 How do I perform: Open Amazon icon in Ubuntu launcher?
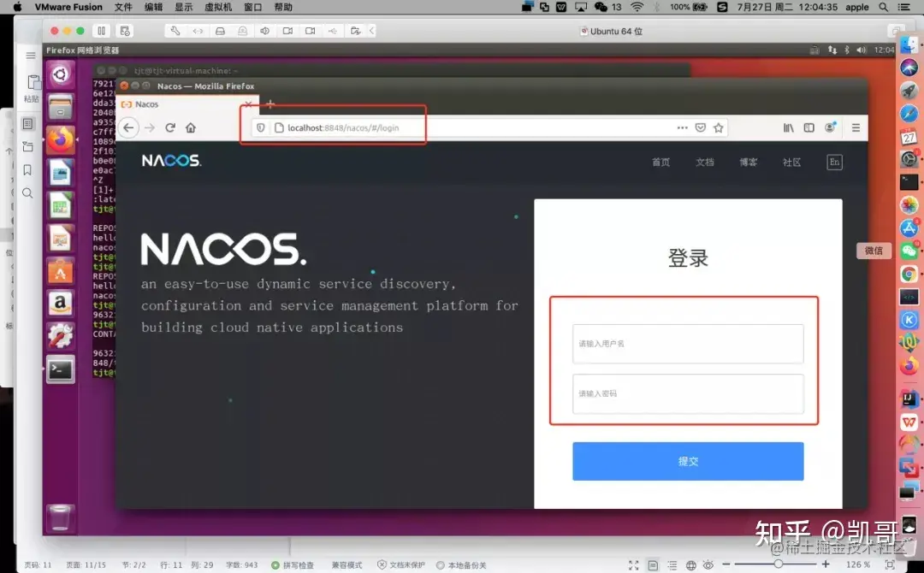coord(60,304)
